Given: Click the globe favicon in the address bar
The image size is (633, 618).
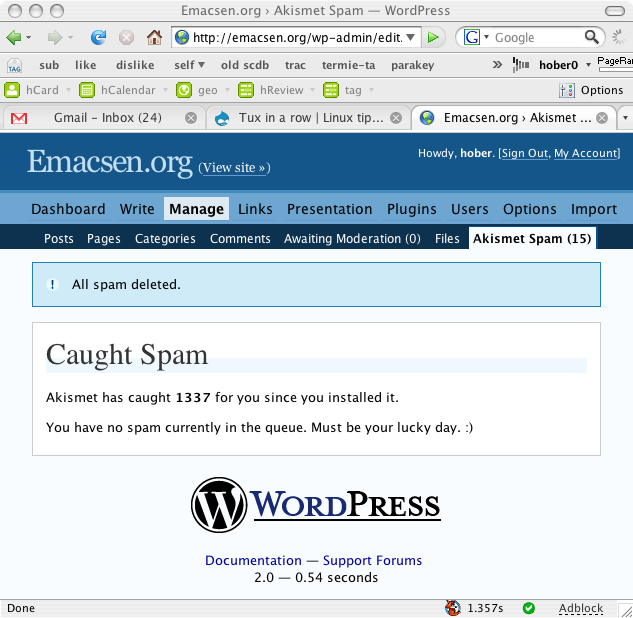Looking at the screenshot, I should click(x=182, y=37).
